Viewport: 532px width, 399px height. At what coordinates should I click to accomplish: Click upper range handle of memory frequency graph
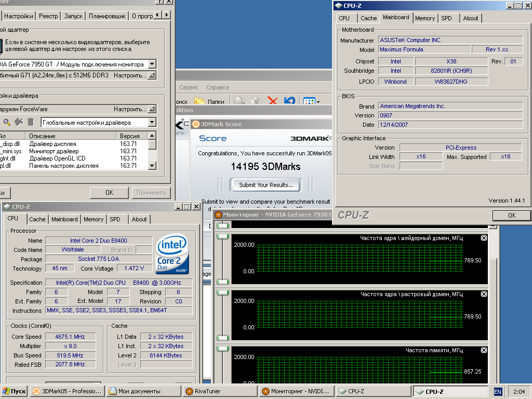[222, 349]
